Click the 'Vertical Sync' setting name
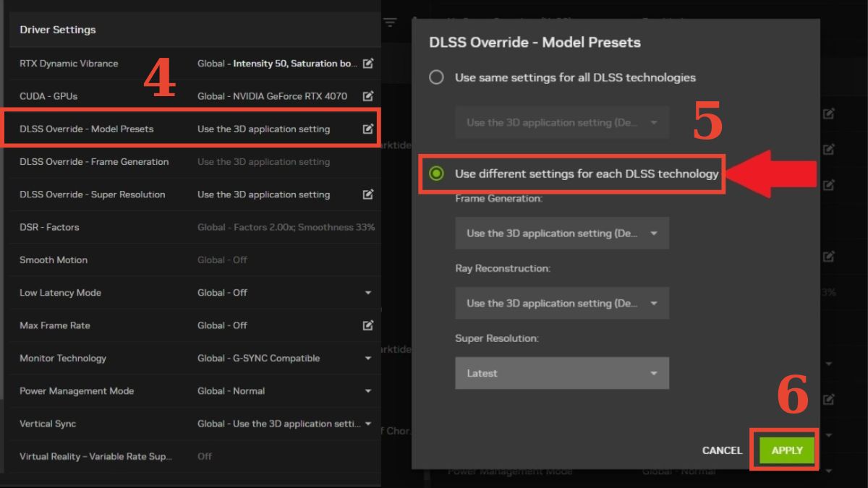 (x=48, y=424)
